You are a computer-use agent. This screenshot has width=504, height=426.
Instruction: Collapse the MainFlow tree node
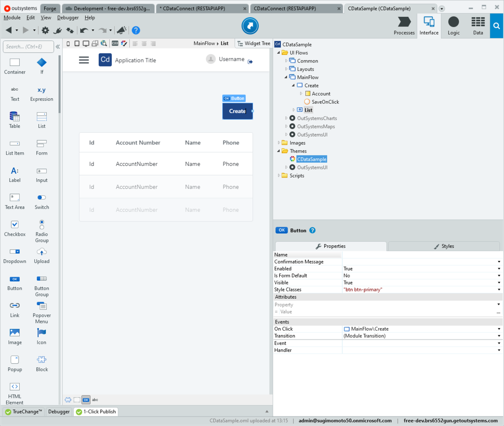click(286, 77)
